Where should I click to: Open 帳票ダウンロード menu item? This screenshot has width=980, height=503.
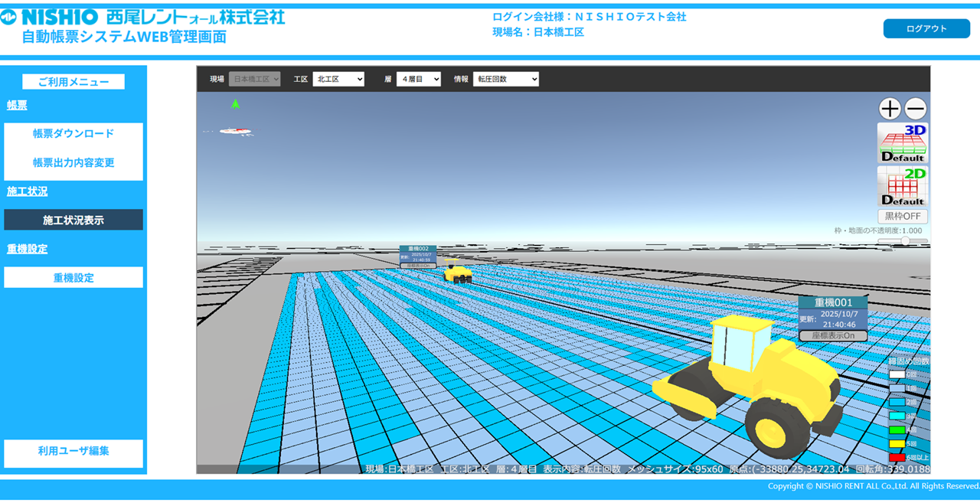pyautogui.click(x=73, y=133)
